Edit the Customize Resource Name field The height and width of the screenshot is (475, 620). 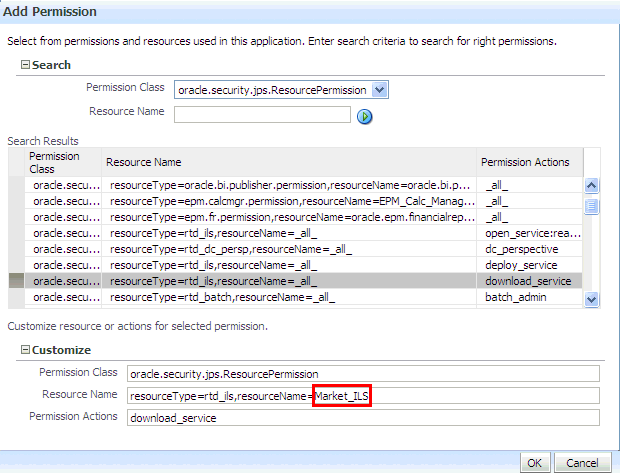point(362,396)
